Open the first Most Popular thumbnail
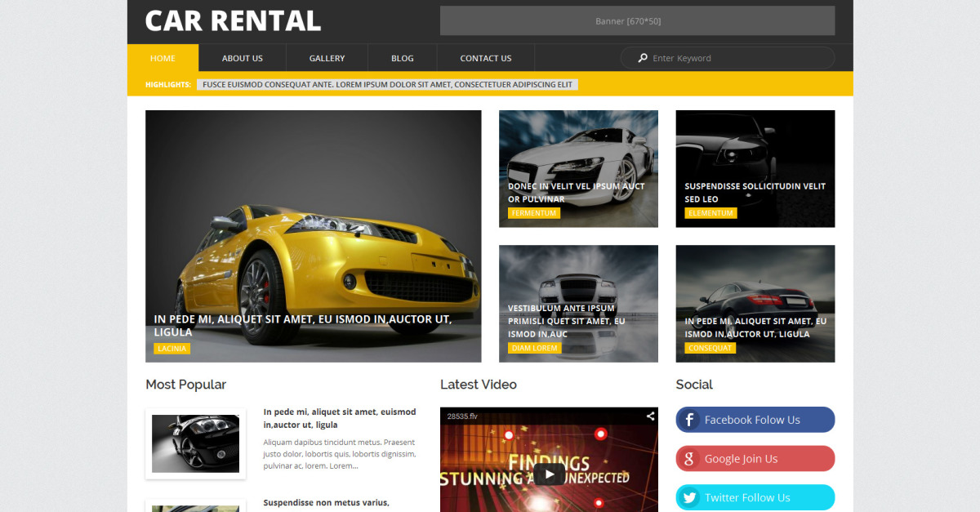Image resolution: width=980 pixels, height=512 pixels. tap(195, 443)
